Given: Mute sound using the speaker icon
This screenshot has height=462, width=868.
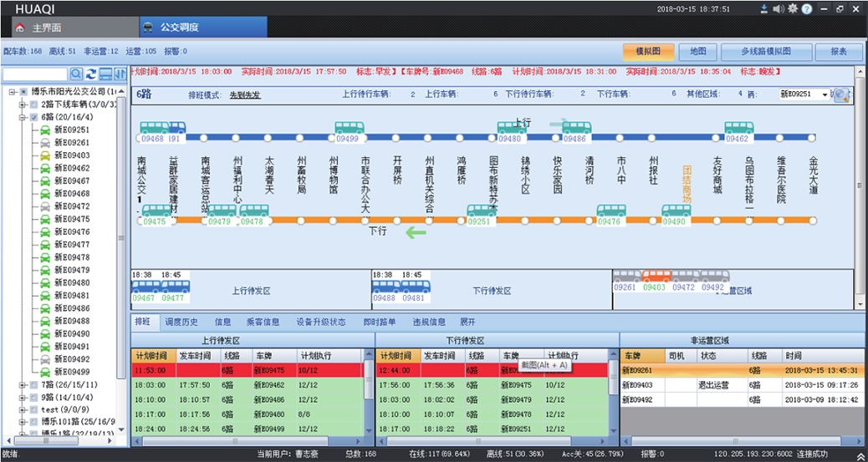Looking at the screenshot, I should [778, 9].
